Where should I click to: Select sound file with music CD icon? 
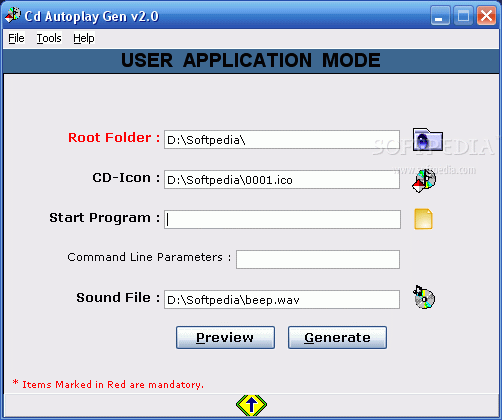[424, 297]
